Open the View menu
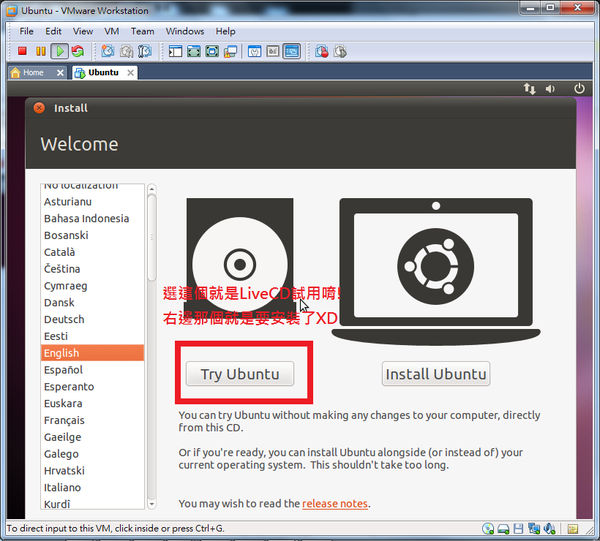The image size is (600, 541). (83, 31)
